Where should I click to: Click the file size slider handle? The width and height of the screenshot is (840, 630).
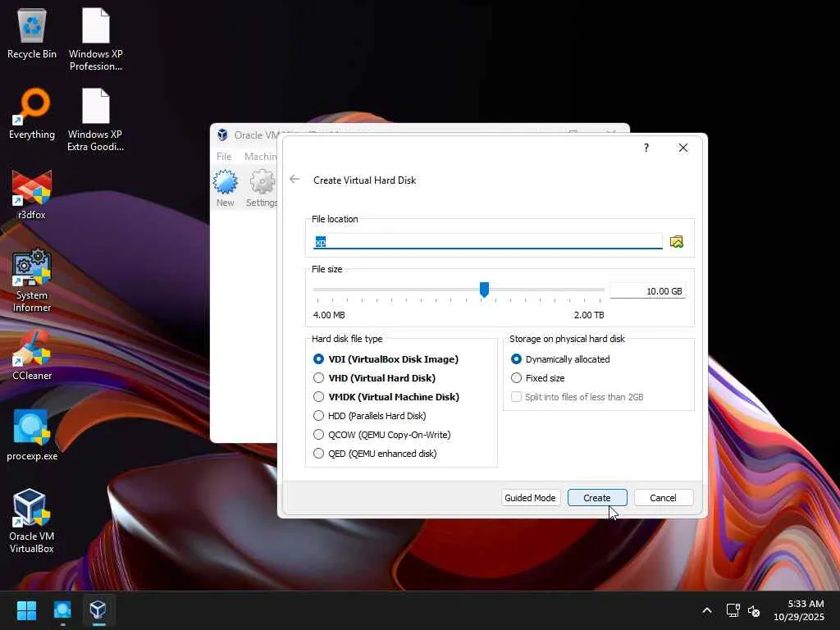click(484, 290)
